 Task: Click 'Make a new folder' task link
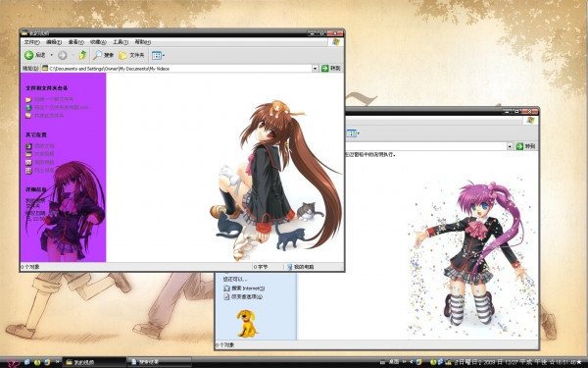[x=54, y=99]
